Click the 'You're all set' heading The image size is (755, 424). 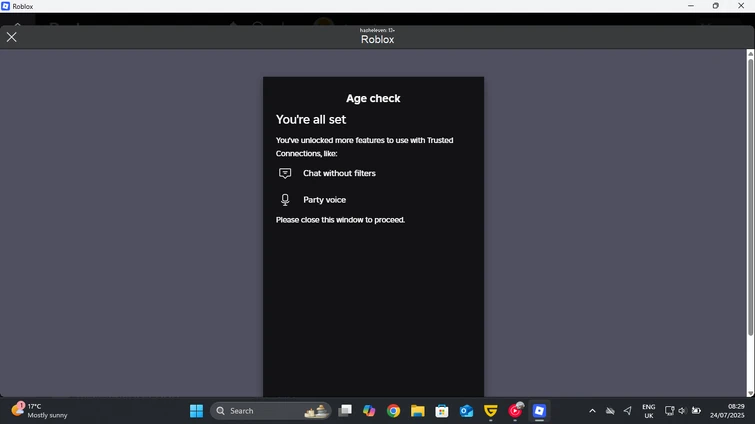point(311,119)
